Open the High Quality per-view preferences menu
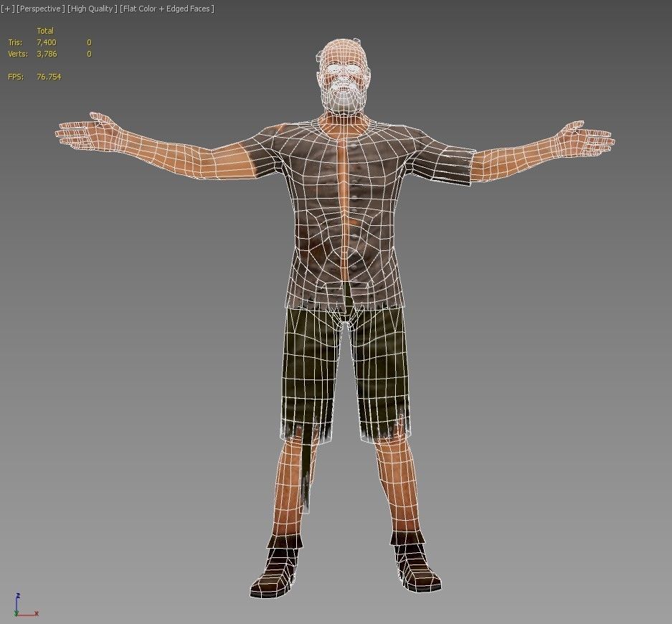 [90, 9]
